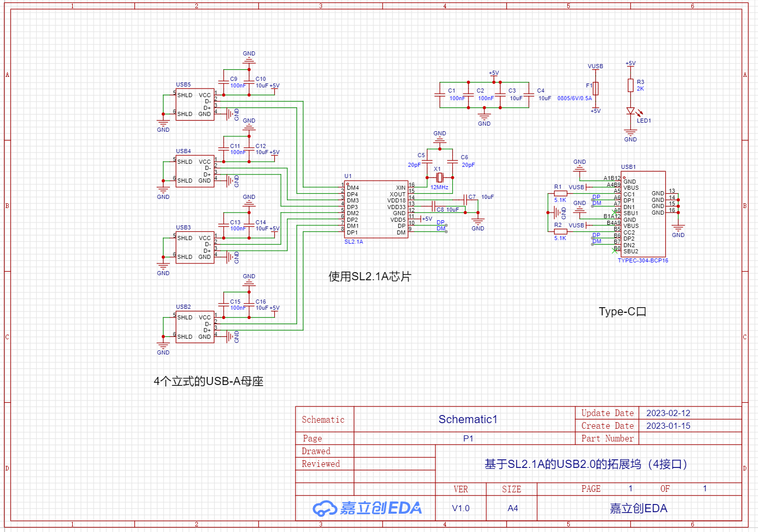Viewport: 758px width, 532px height.
Task: Select capacitor C1 100nF
Action: [x=440, y=95]
